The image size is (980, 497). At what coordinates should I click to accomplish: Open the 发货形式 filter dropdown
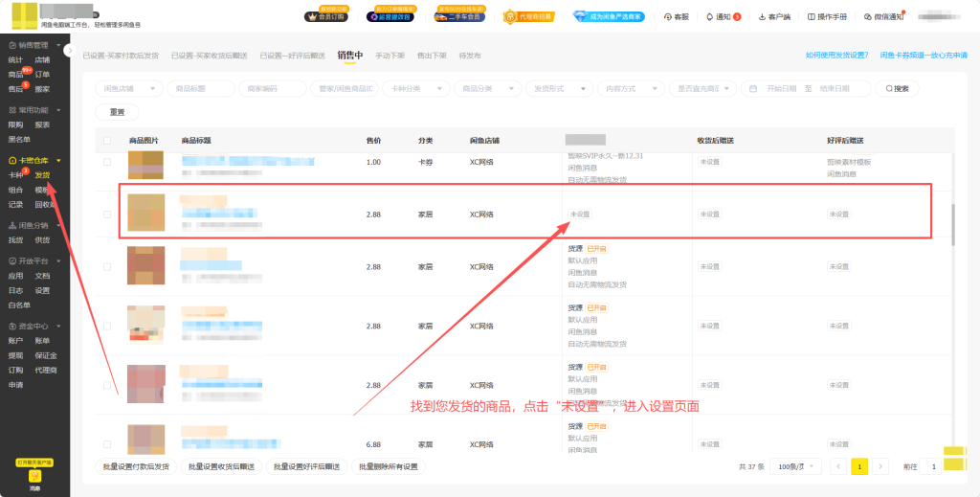click(x=559, y=89)
